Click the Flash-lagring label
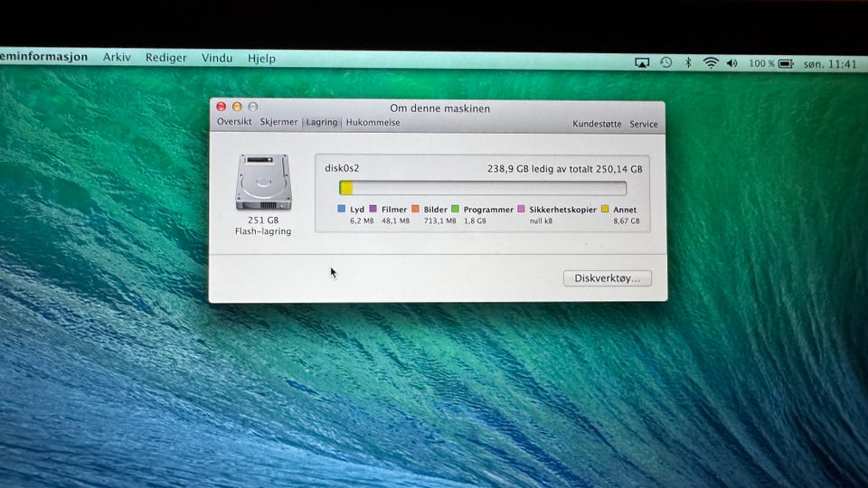The height and width of the screenshot is (488, 868). pos(263,231)
